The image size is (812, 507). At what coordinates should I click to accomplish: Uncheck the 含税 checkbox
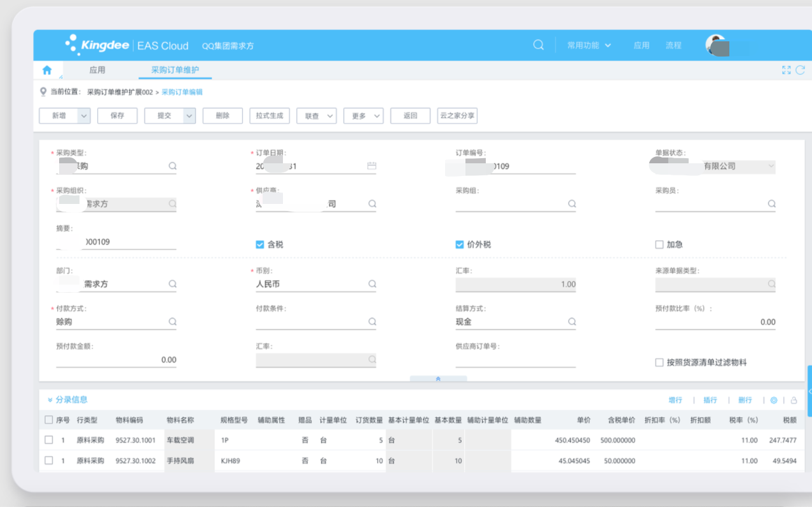(x=258, y=243)
